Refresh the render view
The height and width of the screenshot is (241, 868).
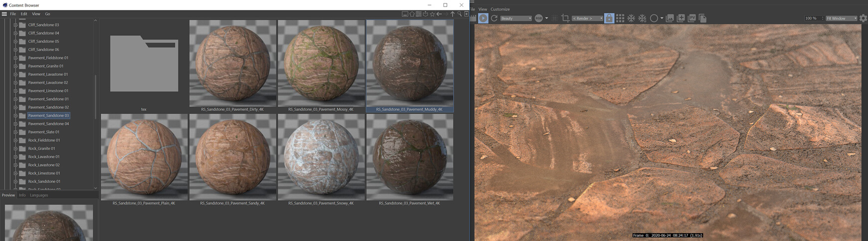click(494, 18)
